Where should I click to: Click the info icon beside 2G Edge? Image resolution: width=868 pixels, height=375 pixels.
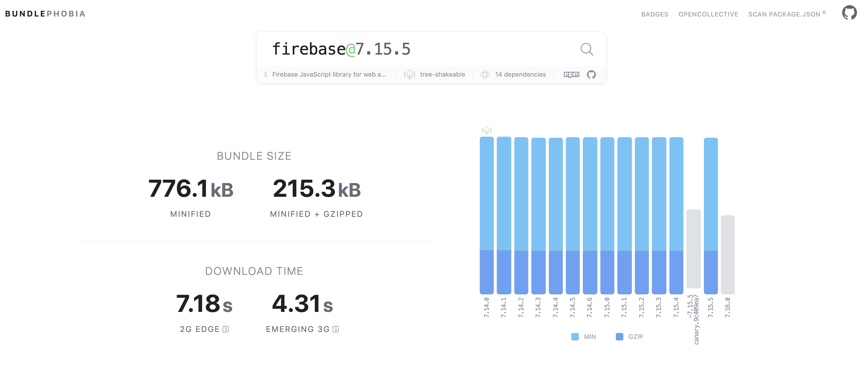pos(226,329)
